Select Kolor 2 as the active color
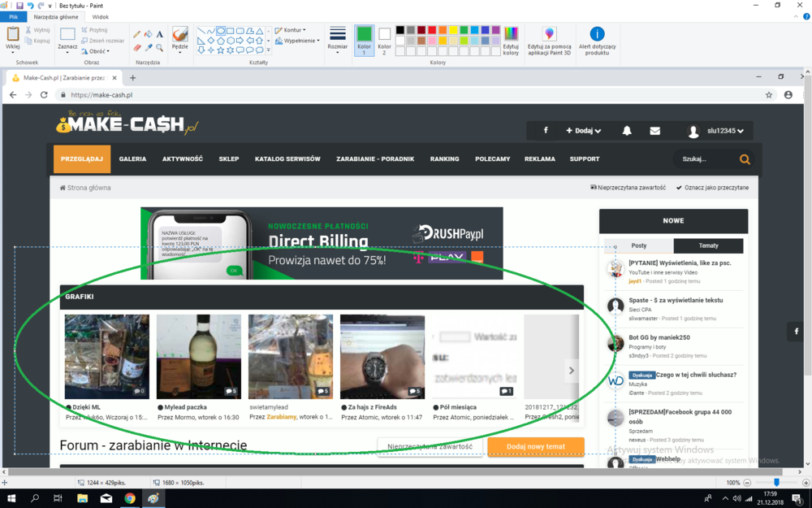Image resolution: width=812 pixels, height=508 pixels. point(385,39)
